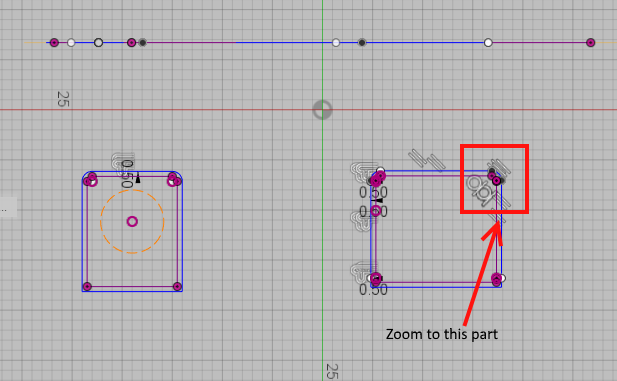This screenshot has height=381, width=617.
Task: Click the dark point beside the second magenta point
Action: click(x=142, y=43)
